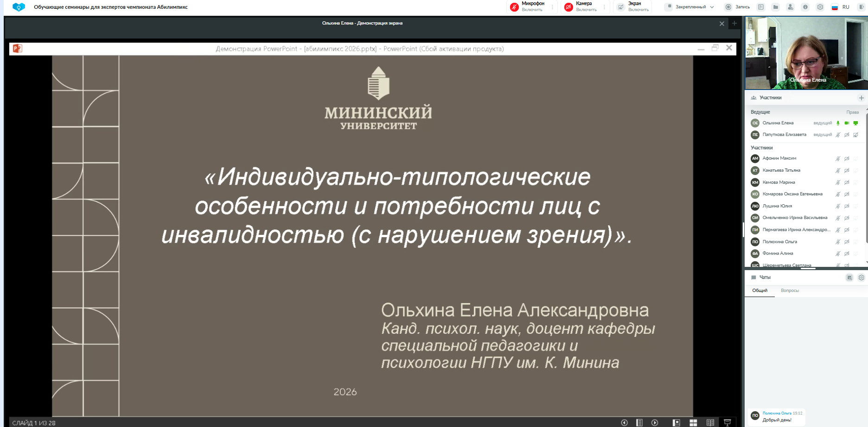Open the files folder icon

coord(776,7)
